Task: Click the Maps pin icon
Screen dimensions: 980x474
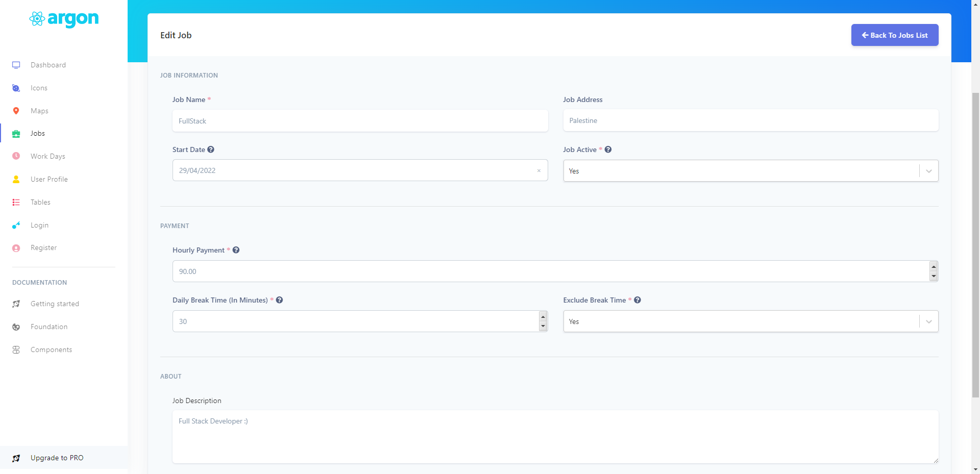Action: point(16,111)
